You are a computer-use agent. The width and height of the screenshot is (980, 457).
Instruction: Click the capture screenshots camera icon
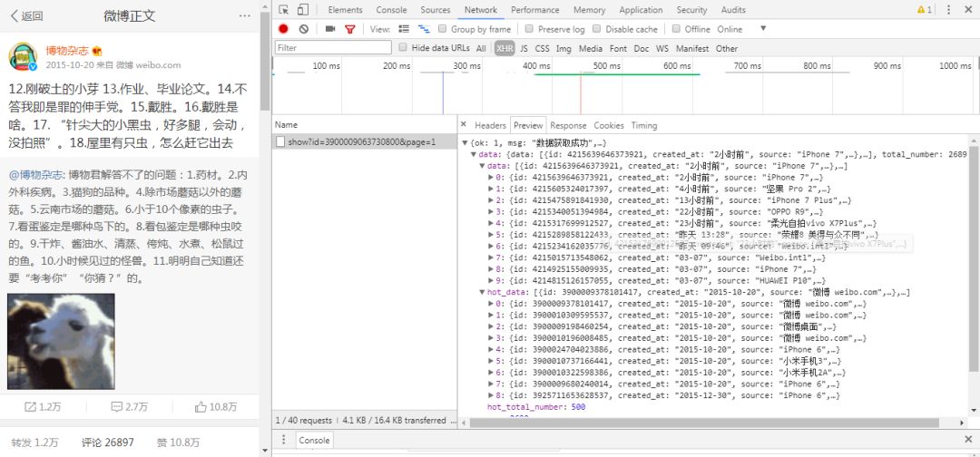[x=330, y=29]
